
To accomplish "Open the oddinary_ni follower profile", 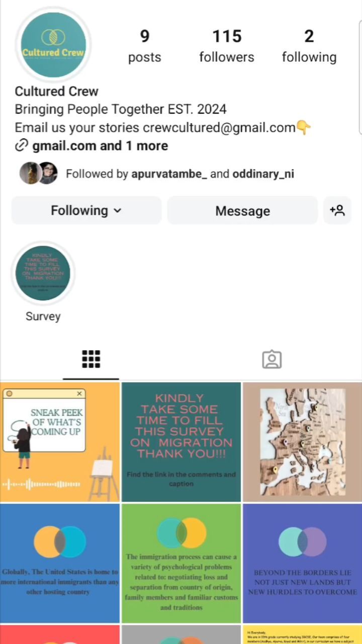I will tap(263, 174).
